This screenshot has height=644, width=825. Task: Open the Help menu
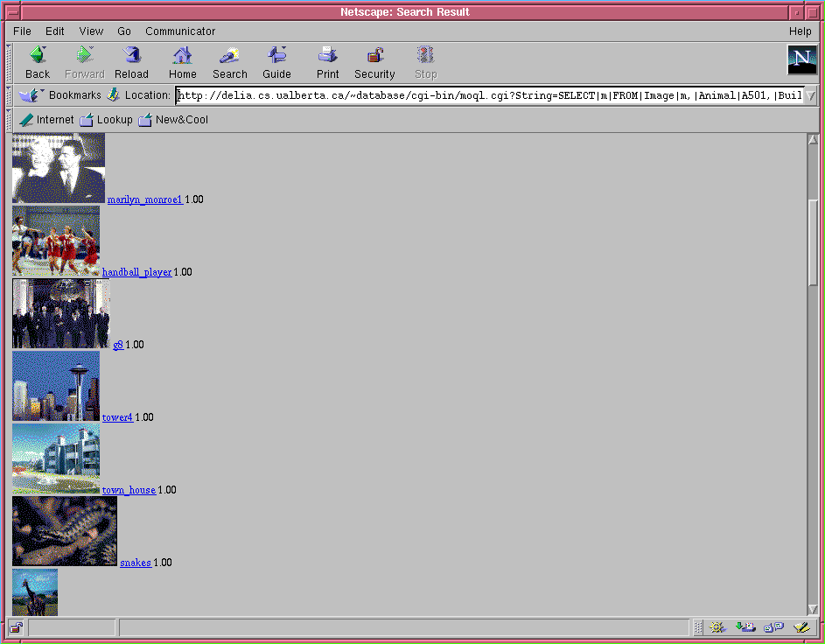coord(800,31)
